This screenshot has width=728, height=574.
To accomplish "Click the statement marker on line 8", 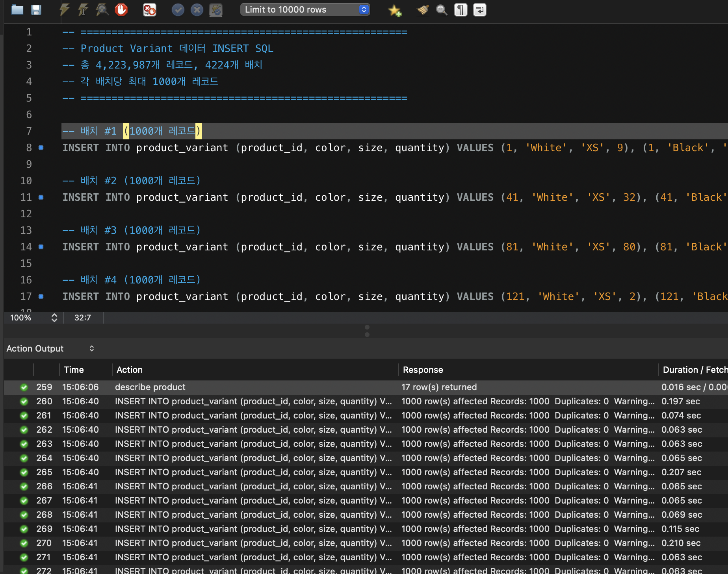I will (x=41, y=148).
